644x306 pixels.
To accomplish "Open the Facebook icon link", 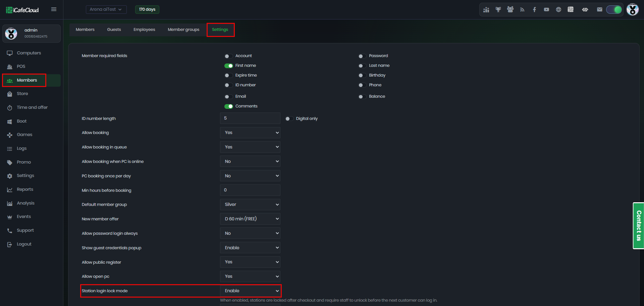I will click(x=534, y=9).
